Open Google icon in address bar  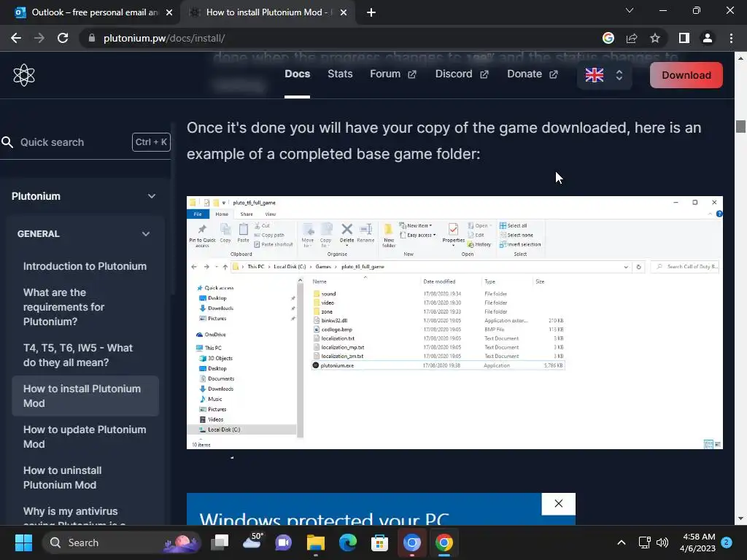[x=608, y=38]
